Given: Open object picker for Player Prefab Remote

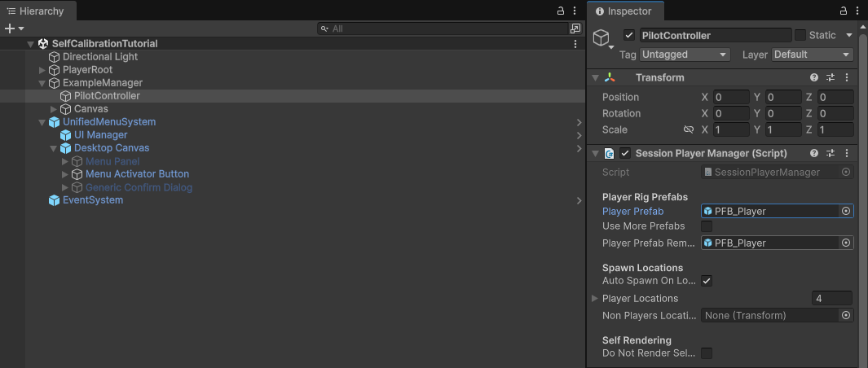Looking at the screenshot, I should coord(846,243).
